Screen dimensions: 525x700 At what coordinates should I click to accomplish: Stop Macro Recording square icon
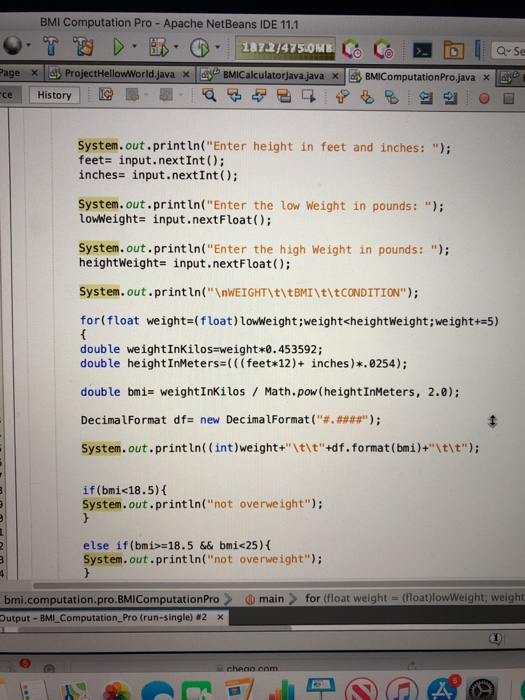pyautogui.click(x=508, y=99)
